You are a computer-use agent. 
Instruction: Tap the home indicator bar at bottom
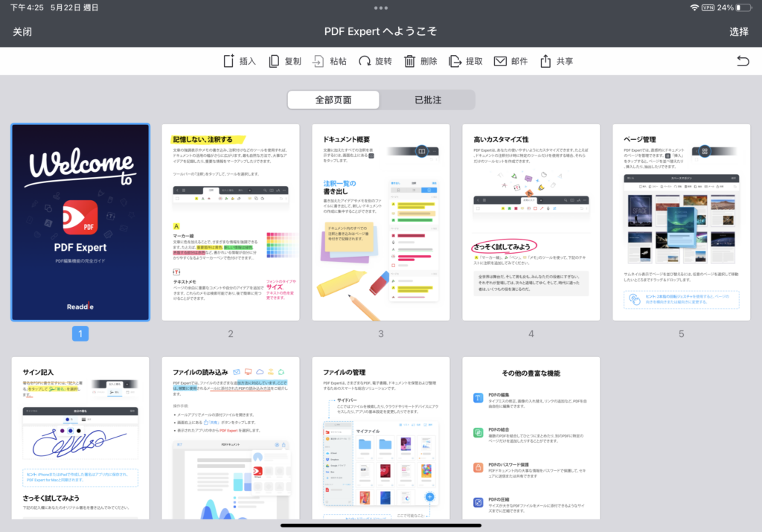381,525
